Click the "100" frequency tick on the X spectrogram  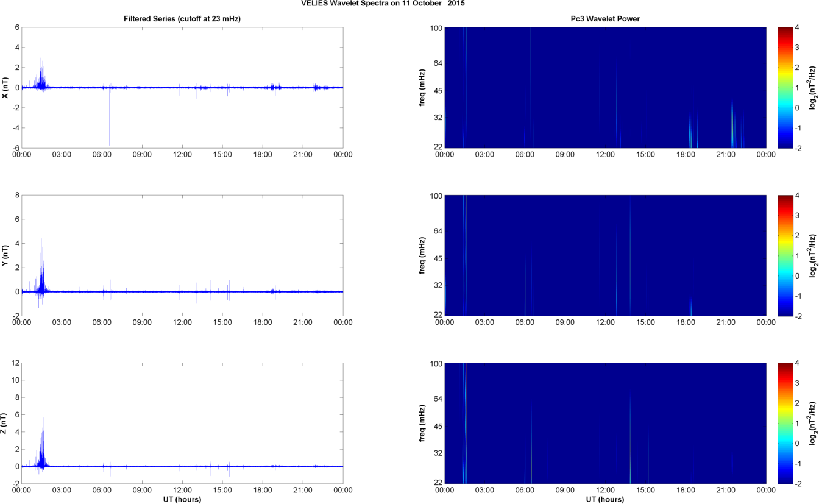coord(436,28)
